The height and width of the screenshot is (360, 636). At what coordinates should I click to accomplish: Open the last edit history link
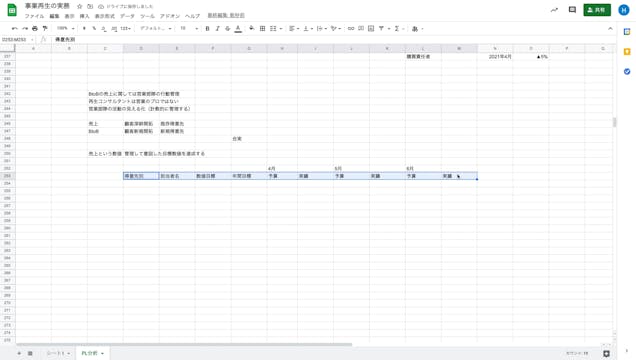click(x=226, y=15)
